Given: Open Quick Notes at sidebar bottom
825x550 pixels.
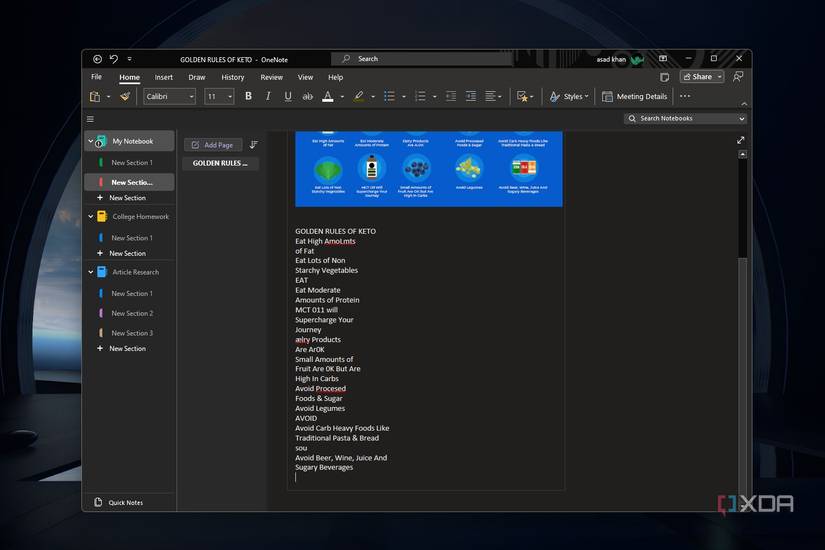Looking at the screenshot, I should (x=119, y=503).
